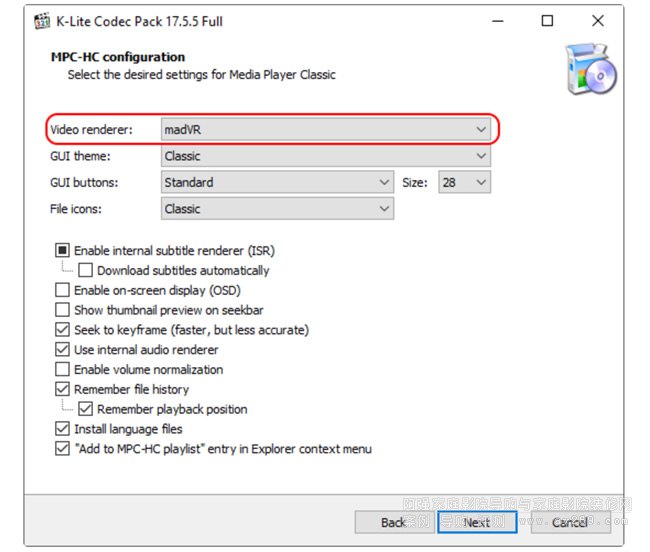650x552 pixels.
Task: Disable Remember playback position
Action: click(85, 409)
